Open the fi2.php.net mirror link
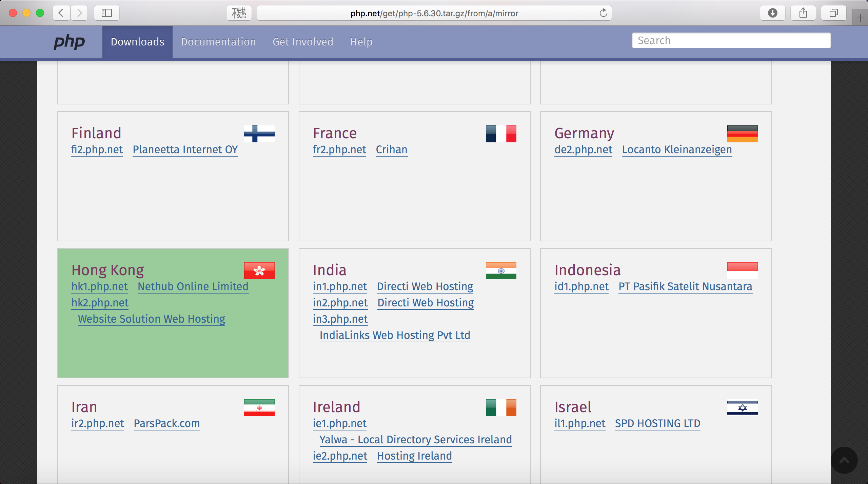Screen dimensions: 868x484 pyautogui.click(x=97, y=149)
